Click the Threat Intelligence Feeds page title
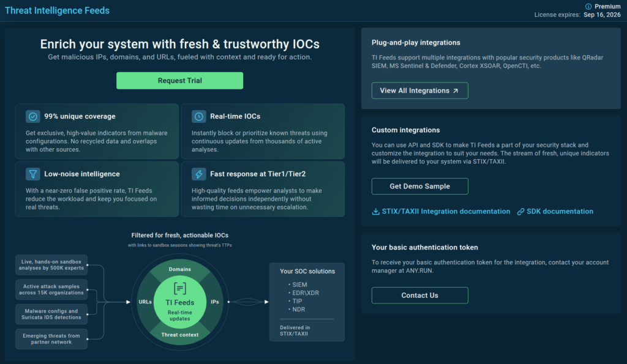Viewport: 627px width, 364px height. 58,10
